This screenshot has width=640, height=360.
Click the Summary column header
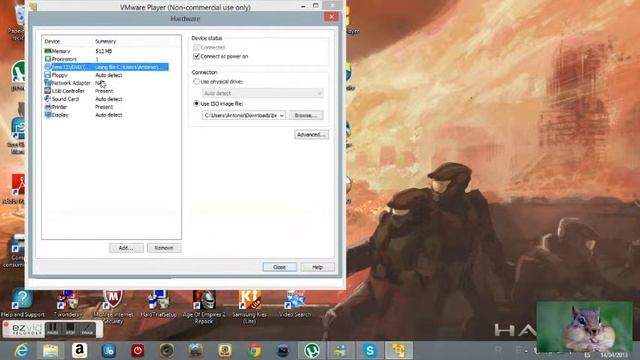[106, 41]
